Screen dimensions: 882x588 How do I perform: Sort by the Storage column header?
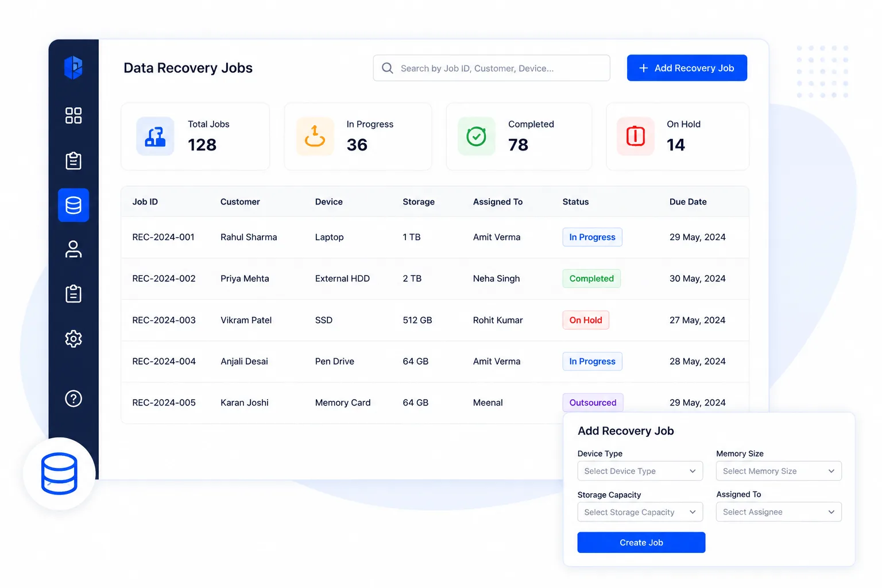419,202
